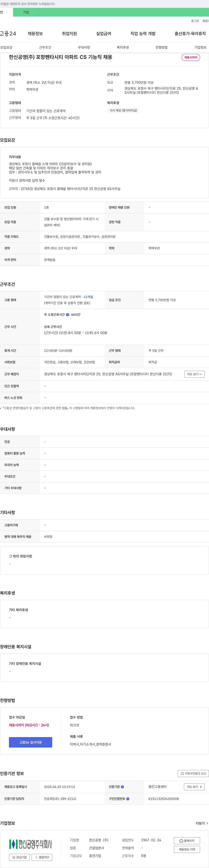Switch to the 기업 tab
209x868 pixels.
[26, 12]
